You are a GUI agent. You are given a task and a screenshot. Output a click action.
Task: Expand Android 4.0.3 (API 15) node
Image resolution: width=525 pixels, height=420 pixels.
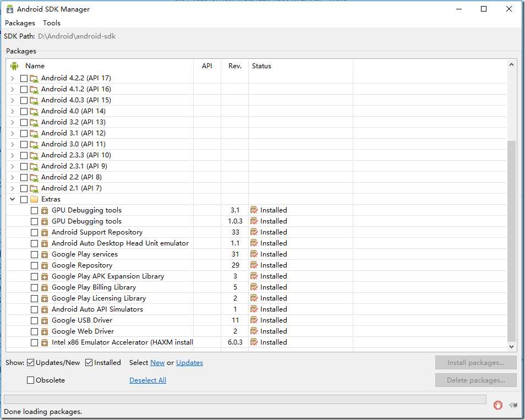(13, 101)
